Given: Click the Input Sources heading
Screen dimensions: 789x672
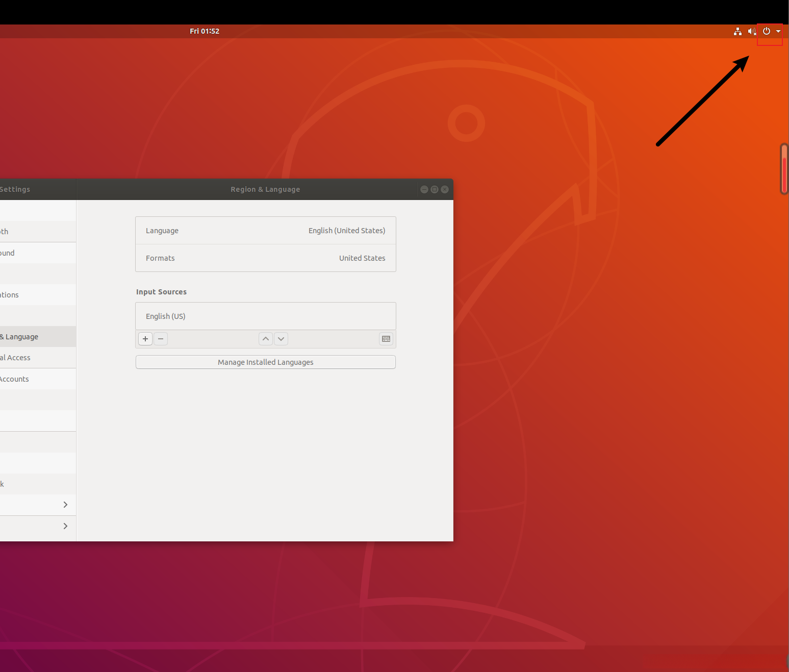Looking at the screenshot, I should (x=161, y=292).
